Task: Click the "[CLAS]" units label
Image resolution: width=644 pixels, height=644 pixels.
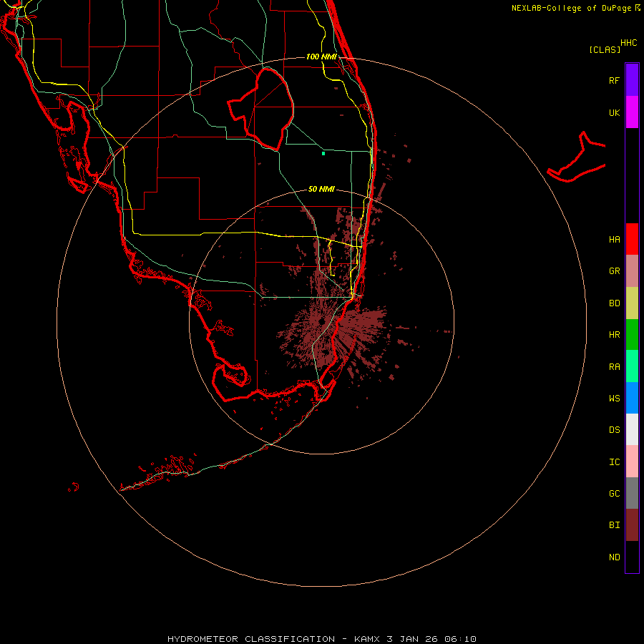Action: (x=605, y=49)
